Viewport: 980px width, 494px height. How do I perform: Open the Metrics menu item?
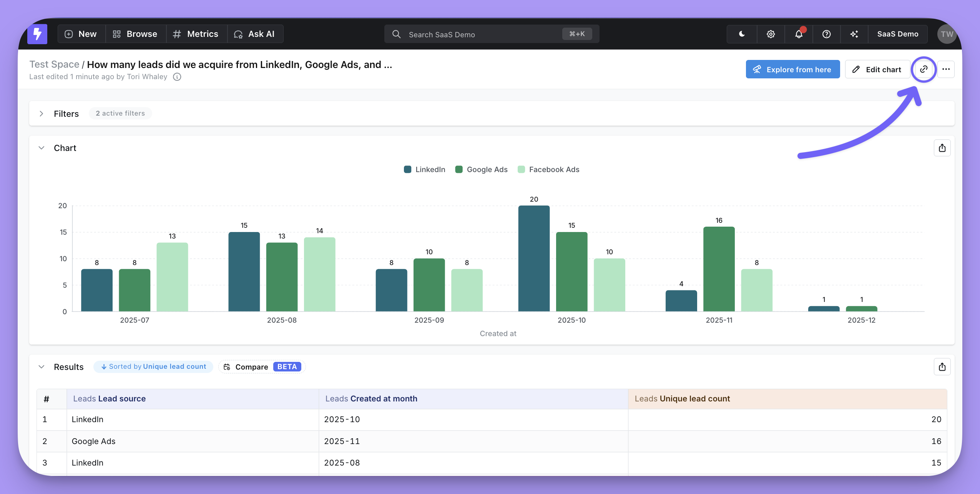[x=196, y=34]
